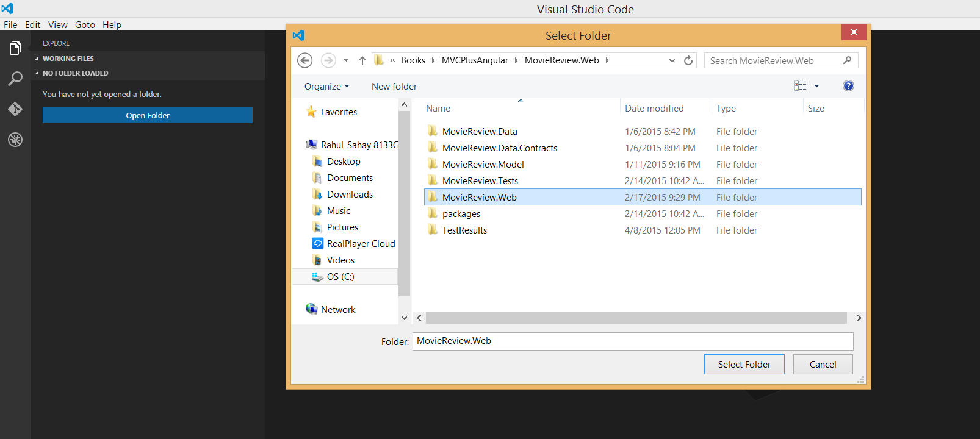This screenshot has height=439, width=980.
Task: Open the Explorer view in VS Code sidebar
Action: (x=15, y=48)
